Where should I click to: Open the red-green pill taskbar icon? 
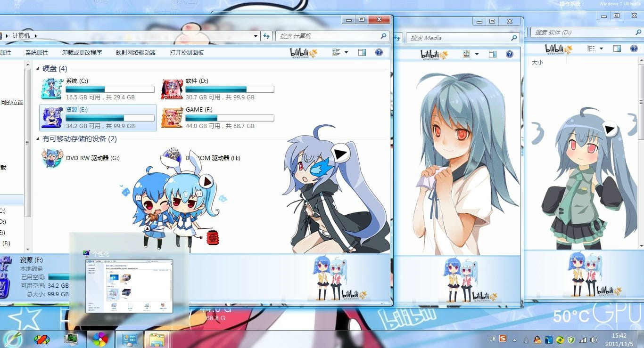point(41,339)
